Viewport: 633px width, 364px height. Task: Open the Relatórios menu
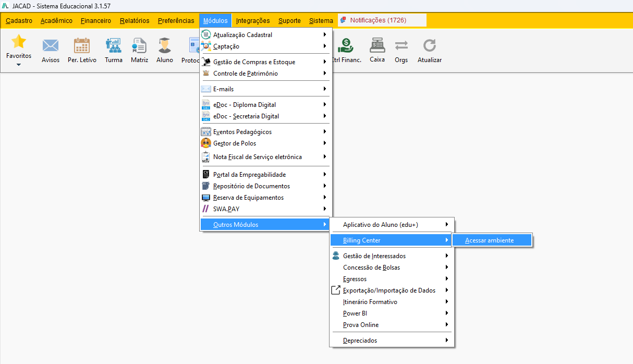point(135,21)
